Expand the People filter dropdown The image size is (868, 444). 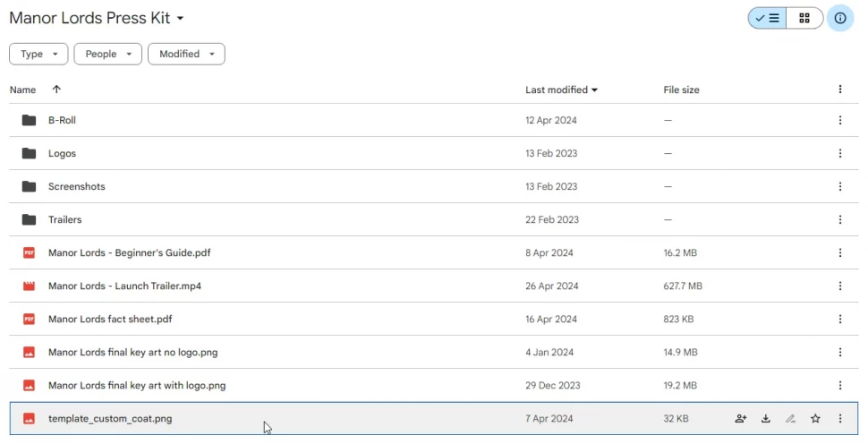pyautogui.click(x=107, y=54)
